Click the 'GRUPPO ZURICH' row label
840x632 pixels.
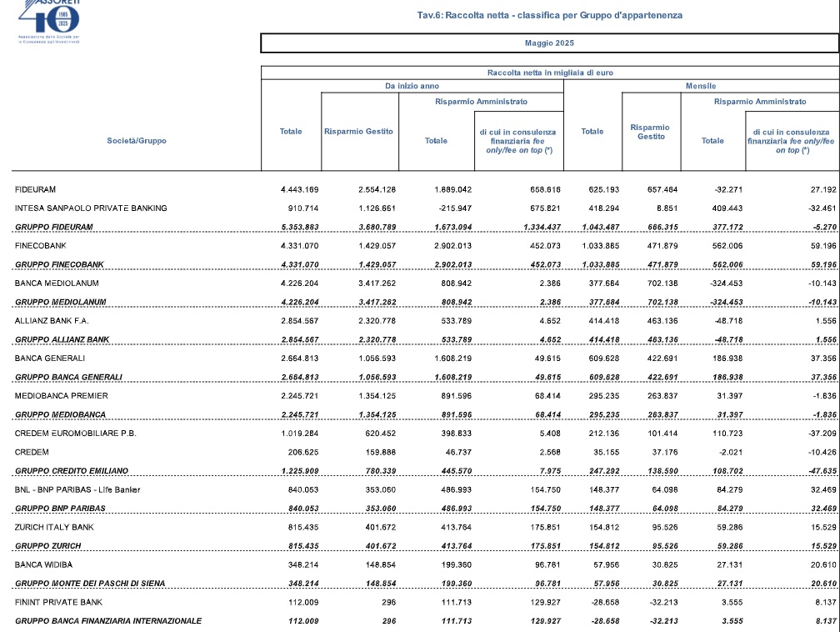[x=48, y=546]
